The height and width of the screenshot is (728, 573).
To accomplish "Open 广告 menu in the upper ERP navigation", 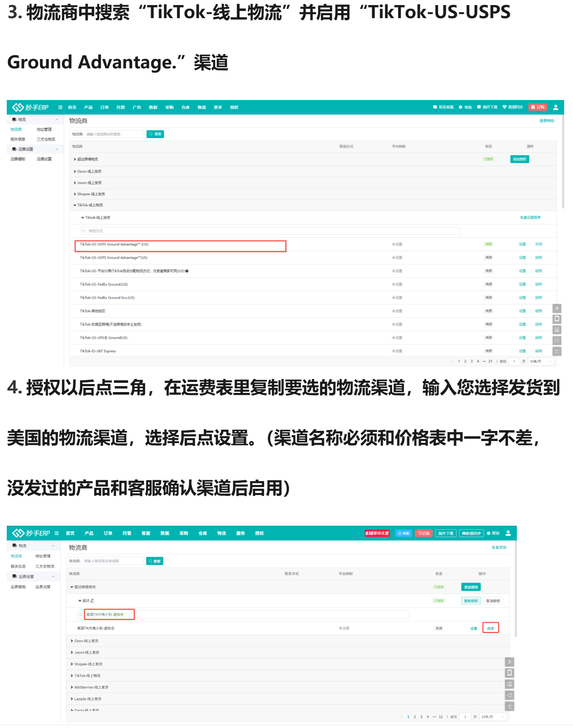I will 137,107.
